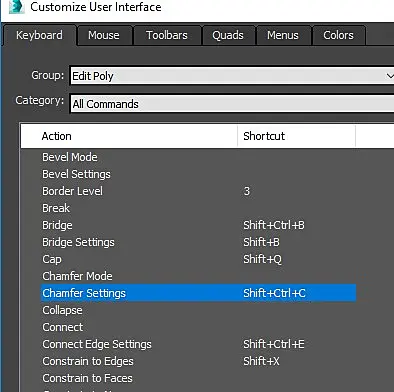This screenshot has height=392, width=394.
Task: Select the Border Level row
Action: click(198, 191)
